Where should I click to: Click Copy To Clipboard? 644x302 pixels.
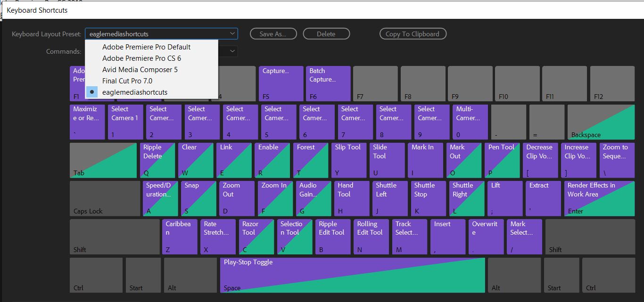(x=413, y=33)
